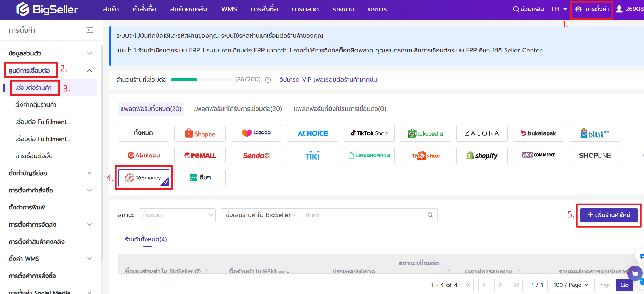Viewport: 644px width, 294px height.
Task: Click the Page number input field
Action: click(605, 285)
